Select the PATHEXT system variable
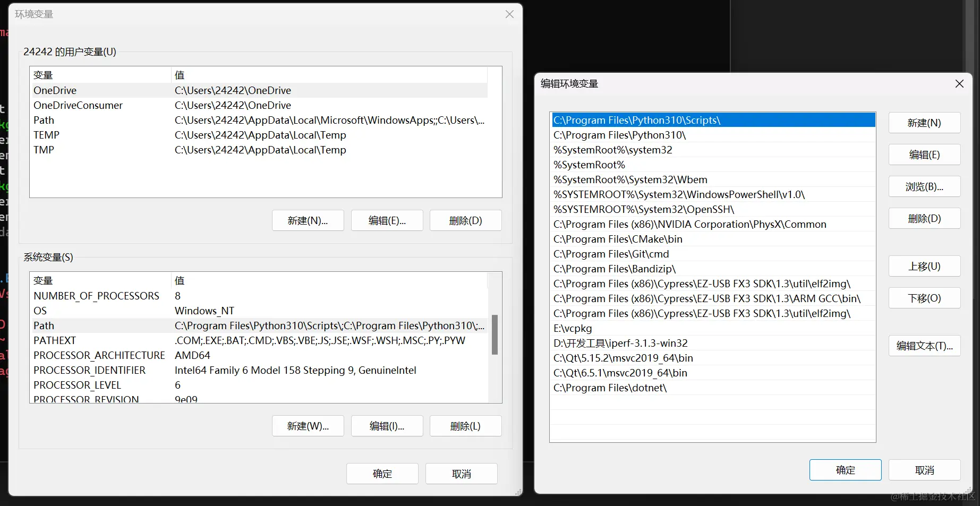 259,340
